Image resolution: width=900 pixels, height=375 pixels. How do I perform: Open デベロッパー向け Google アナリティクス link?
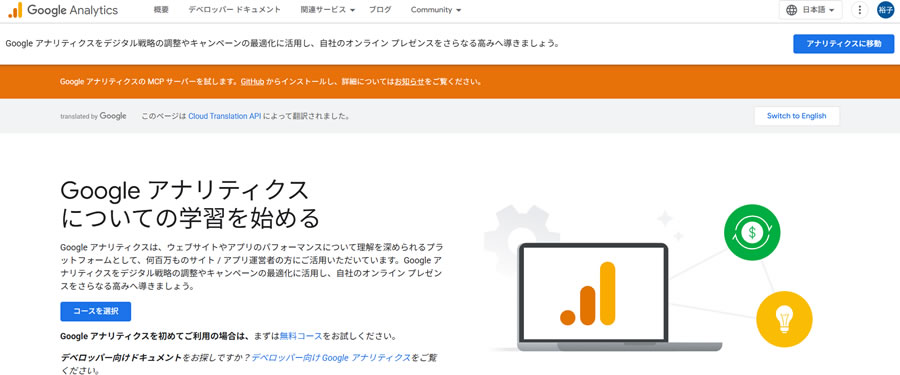point(331,357)
